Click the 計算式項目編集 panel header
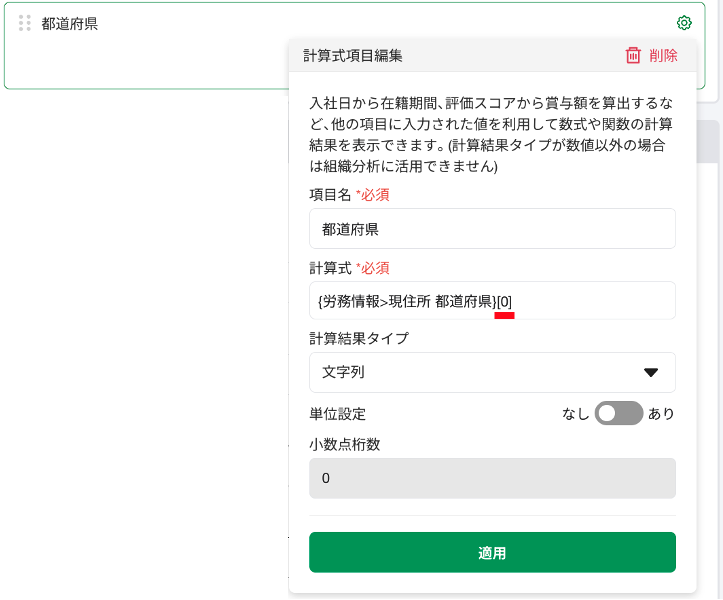The image size is (723, 600). point(353,56)
